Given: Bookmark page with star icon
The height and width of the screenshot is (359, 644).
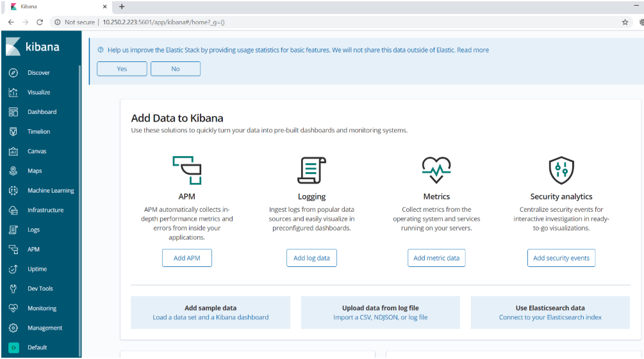Looking at the screenshot, I should 625,22.
